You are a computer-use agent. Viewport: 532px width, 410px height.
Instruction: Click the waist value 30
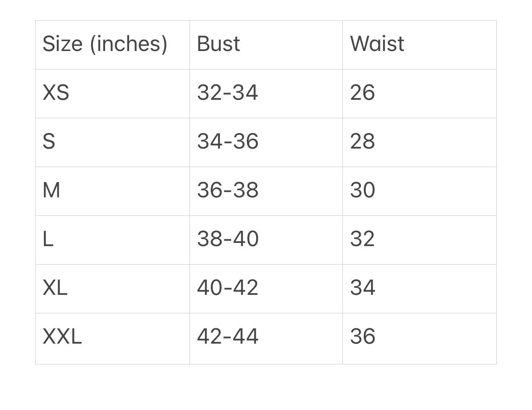click(x=362, y=191)
